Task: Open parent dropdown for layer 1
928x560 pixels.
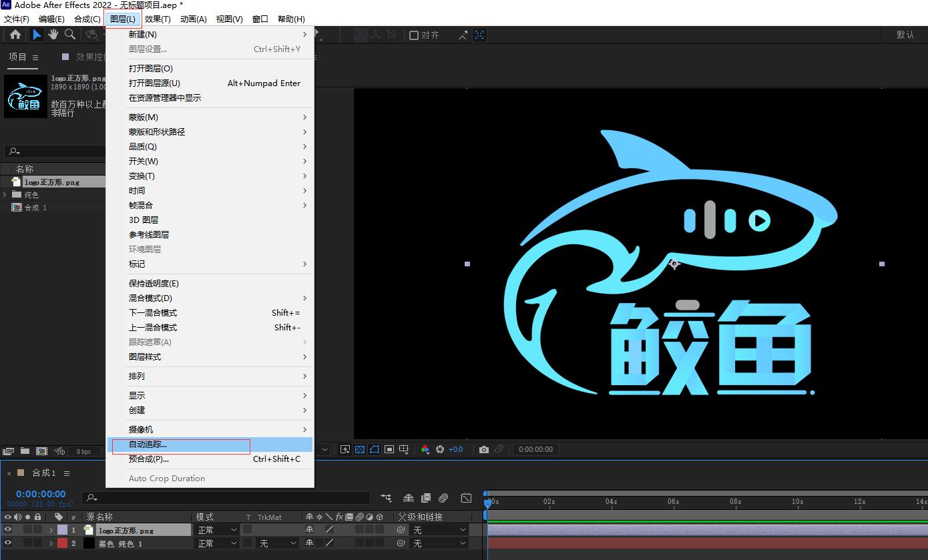Action: click(439, 530)
